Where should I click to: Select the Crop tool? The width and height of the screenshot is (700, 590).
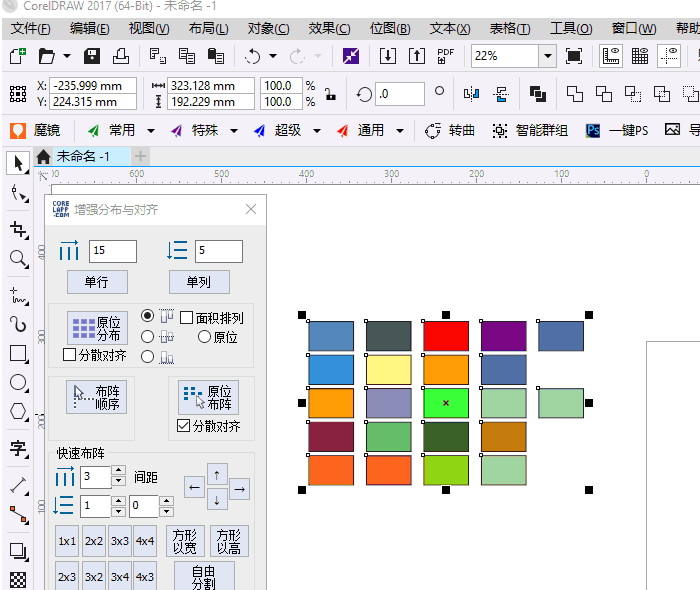[19, 229]
